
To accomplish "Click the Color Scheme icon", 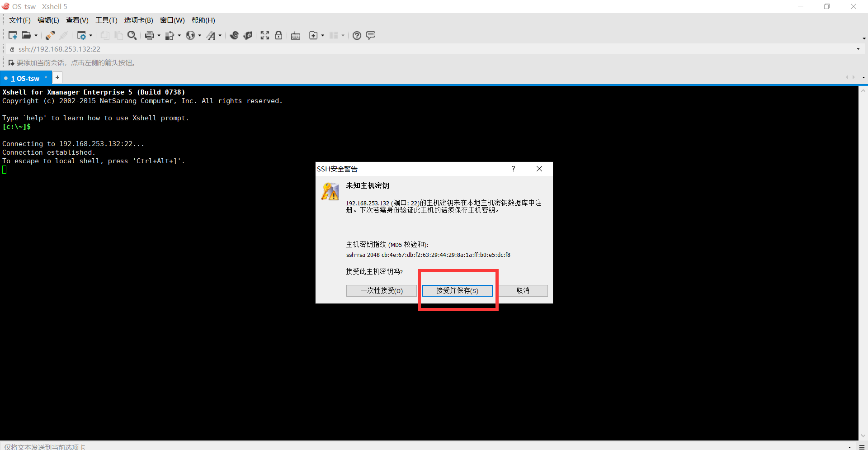I will click(170, 35).
